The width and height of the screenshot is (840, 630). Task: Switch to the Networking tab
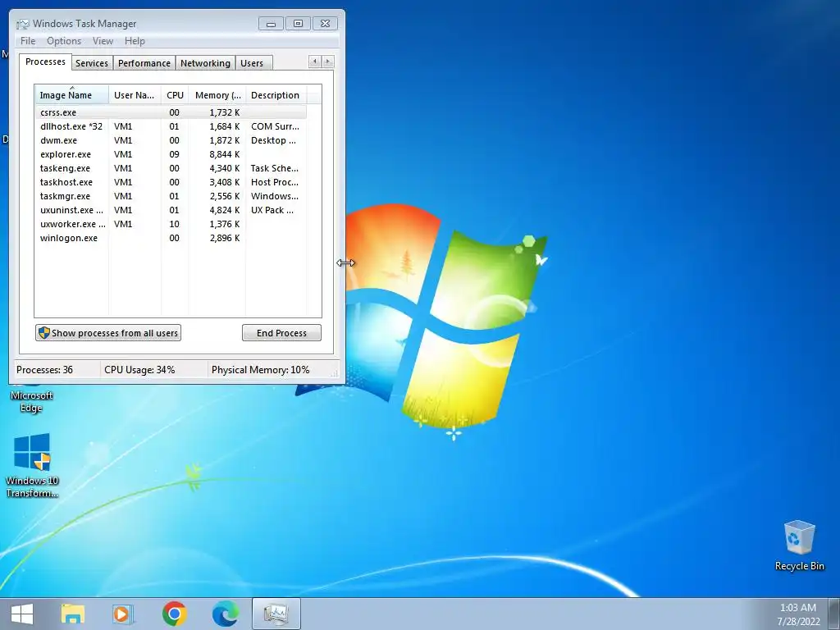coord(205,63)
